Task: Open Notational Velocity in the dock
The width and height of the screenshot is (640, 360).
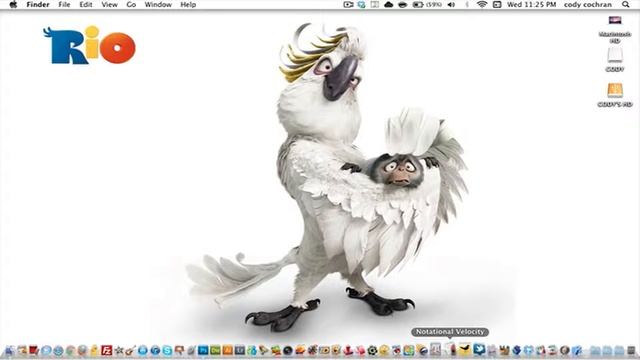Action: point(451,349)
